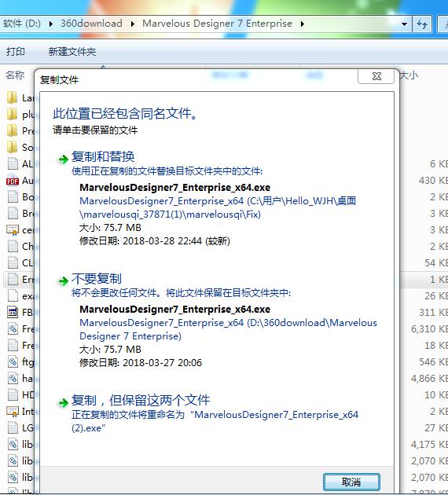Screen dimensions: 448x495
Task: Click 新建文件夹 in Explorer toolbar
Action: (x=72, y=51)
